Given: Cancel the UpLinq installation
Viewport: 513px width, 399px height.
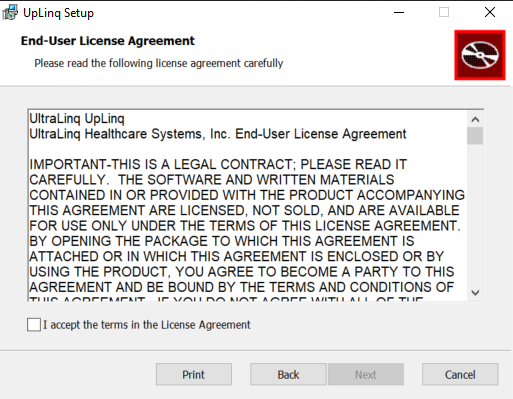Looking at the screenshot, I should 460,374.
